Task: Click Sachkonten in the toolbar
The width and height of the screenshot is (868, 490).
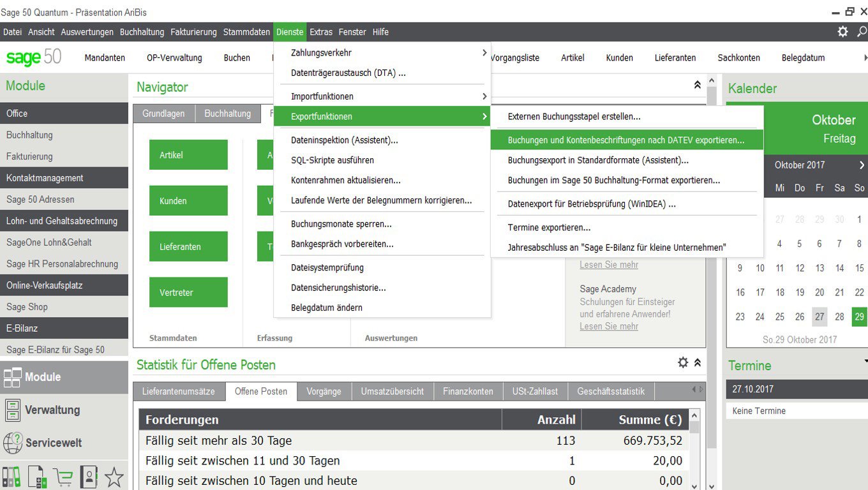Action: click(738, 58)
